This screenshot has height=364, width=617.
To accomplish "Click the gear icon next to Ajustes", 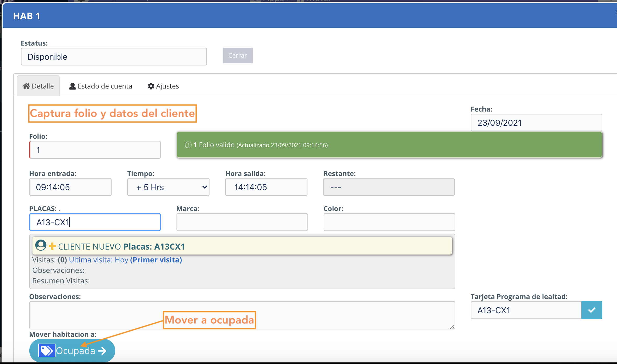I will (151, 86).
